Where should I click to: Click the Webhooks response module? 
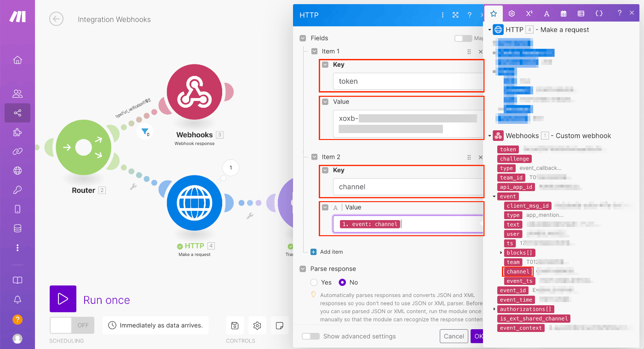[x=194, y=92]
